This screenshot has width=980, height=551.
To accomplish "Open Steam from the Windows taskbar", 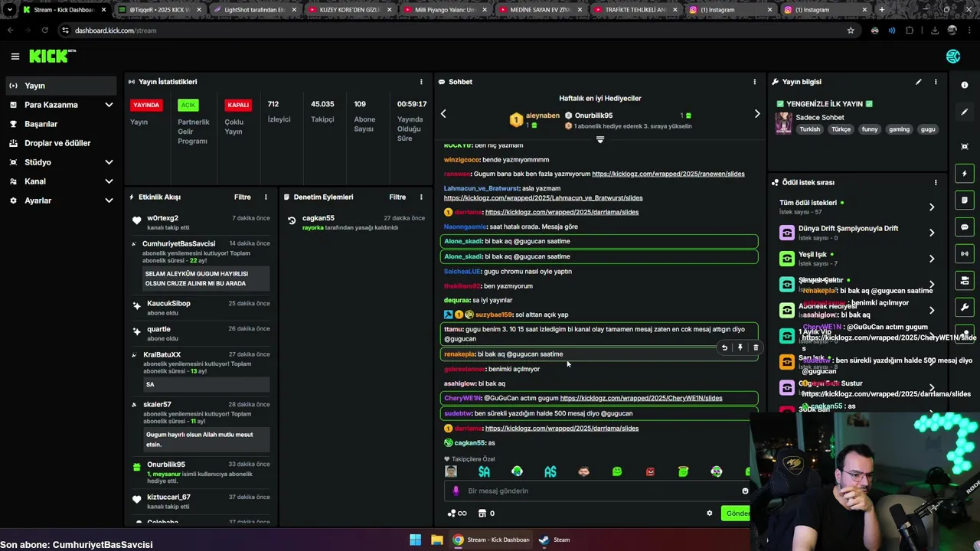I will point(554,540).
